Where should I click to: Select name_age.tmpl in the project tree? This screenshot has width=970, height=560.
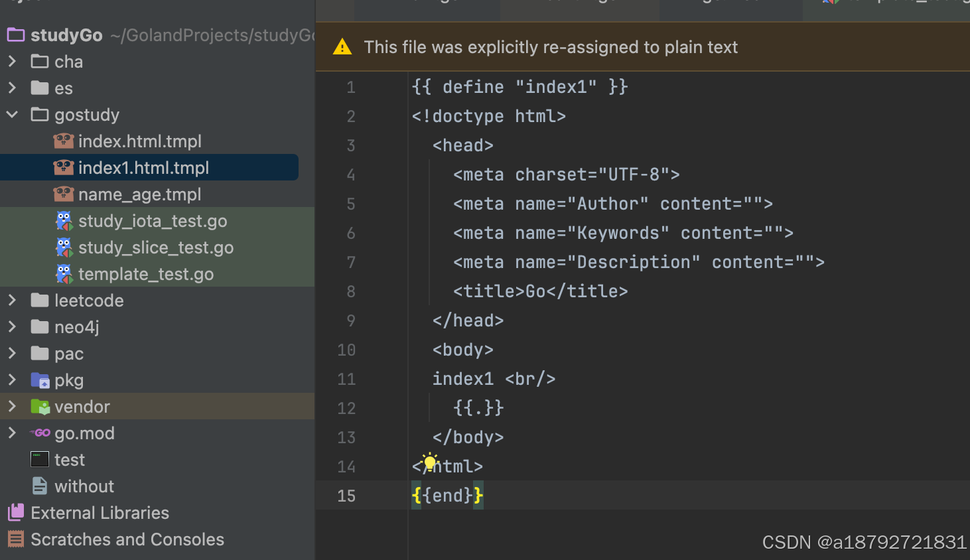click(x=139, y=194)
